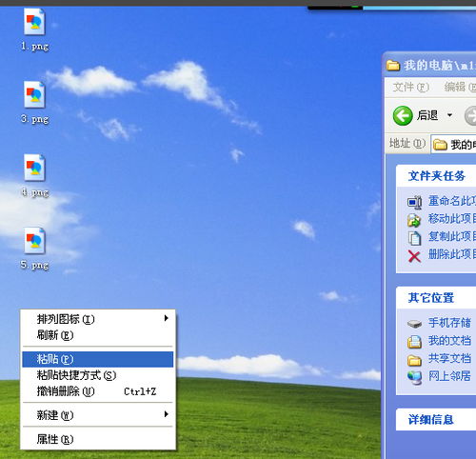
Task: Click the move icon beside 移动此项目
Action: pyautogui.click(x=414, y=220)
